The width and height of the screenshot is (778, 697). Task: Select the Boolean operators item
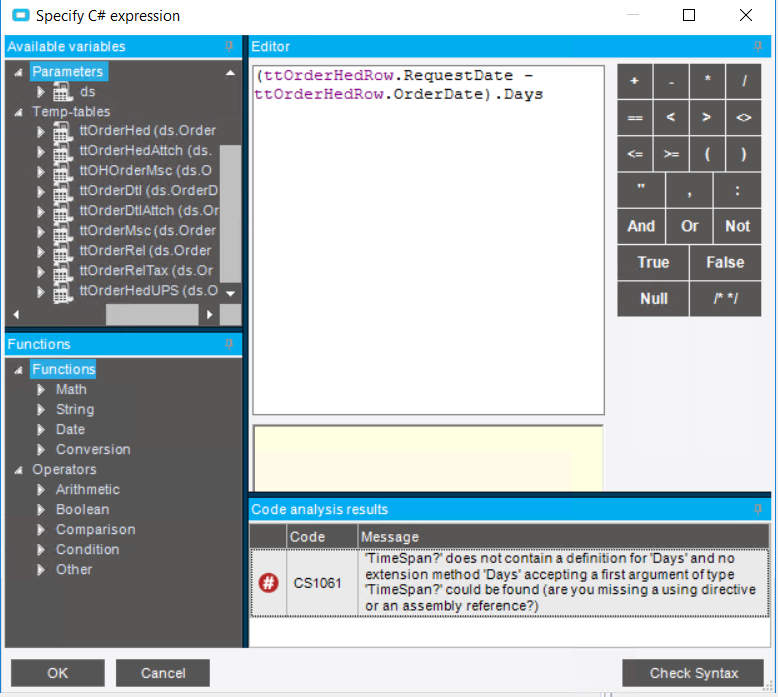[x=82, y=509]
